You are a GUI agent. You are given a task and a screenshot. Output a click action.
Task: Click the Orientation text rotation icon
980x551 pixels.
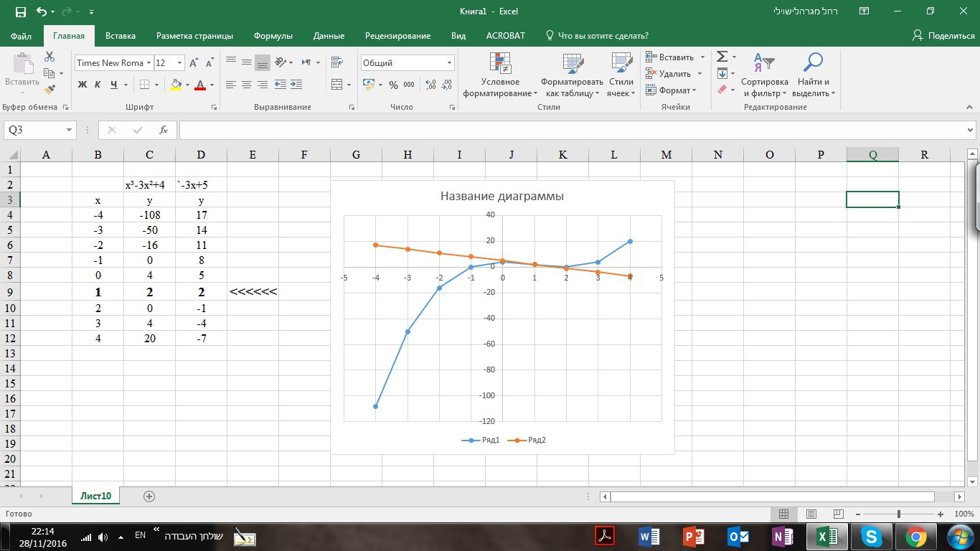(281, 62)
